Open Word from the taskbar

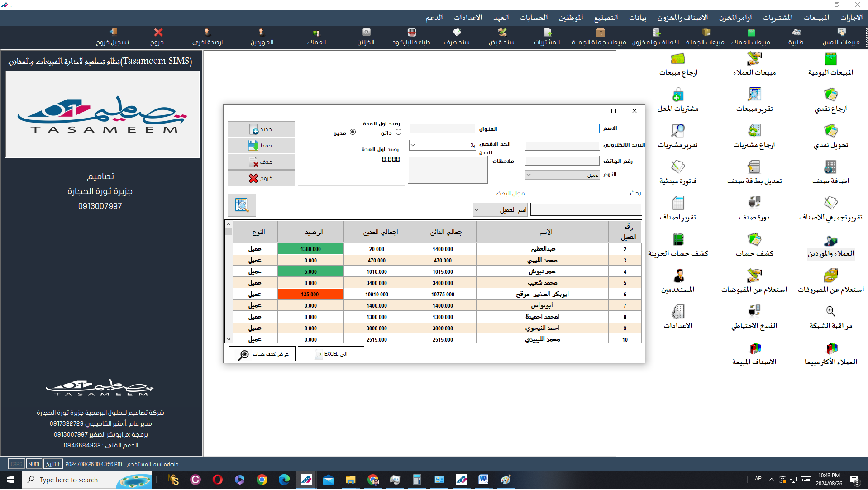483,480
